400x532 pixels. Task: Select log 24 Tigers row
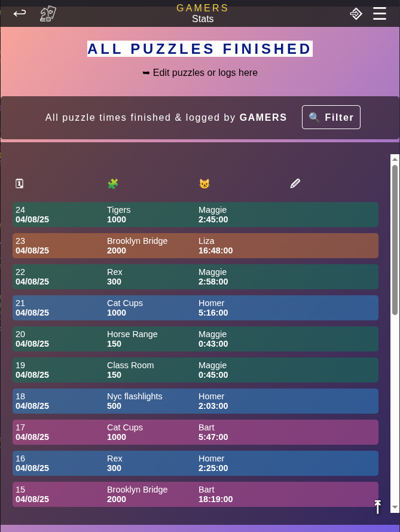tap(195, 215)
